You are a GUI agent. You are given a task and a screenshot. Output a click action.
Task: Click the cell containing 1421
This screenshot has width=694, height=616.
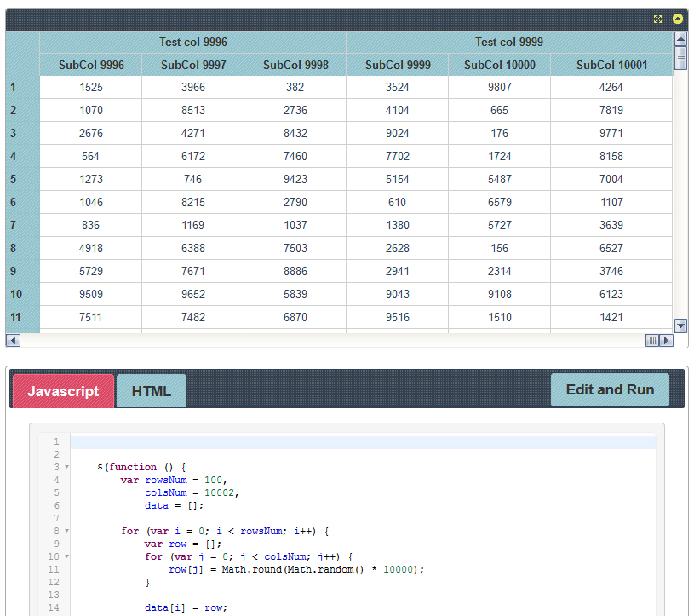pyautogui.click(x=611, y=318)
